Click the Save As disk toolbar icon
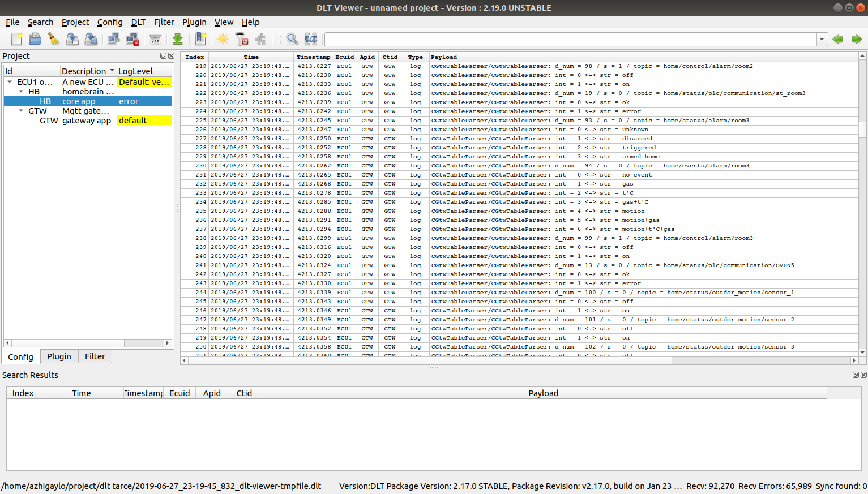 click(x=72, y=39)
